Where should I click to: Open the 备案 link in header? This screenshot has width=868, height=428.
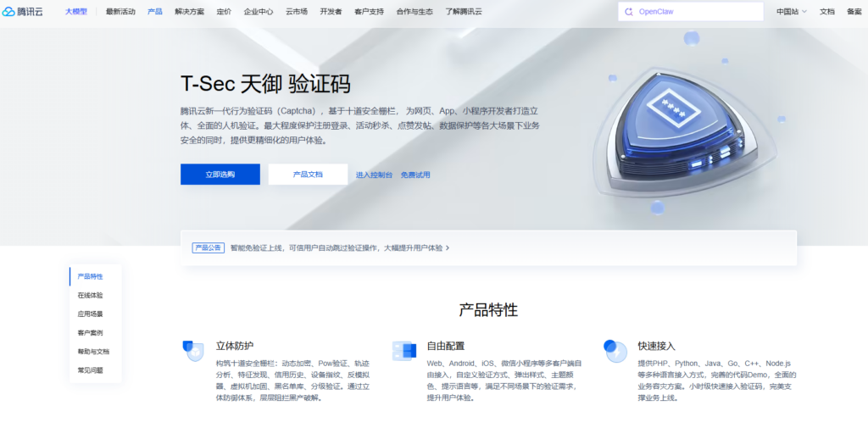pyautogui.click(x=854, y=12)
